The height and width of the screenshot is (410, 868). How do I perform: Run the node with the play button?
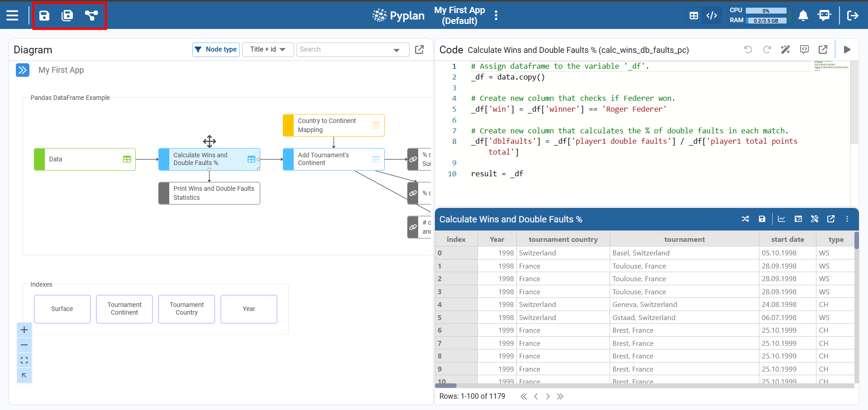[x=847, y=50]
